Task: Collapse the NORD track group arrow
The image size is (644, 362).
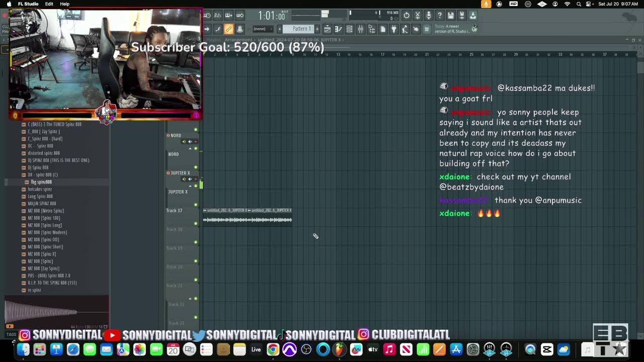Action: click(x=190, y=148)
